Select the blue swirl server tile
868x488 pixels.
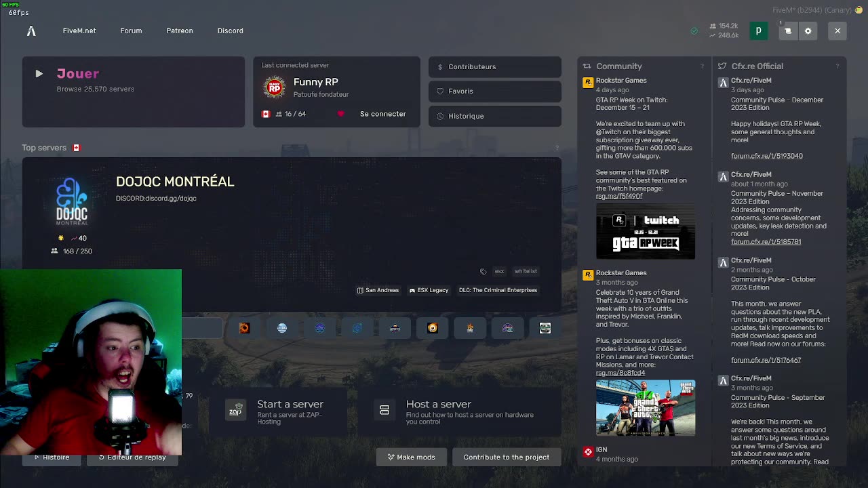pos(357,328)
